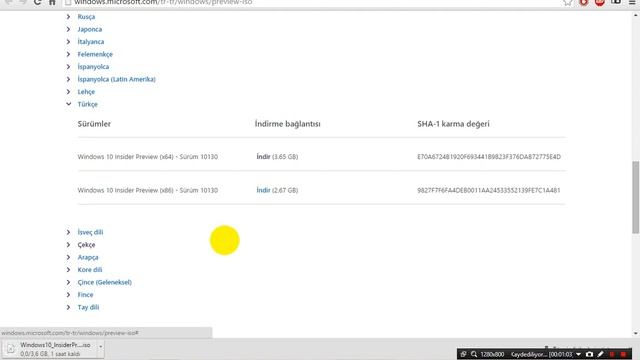Image resolution: width=640 pixels, height=360 pixels.
Task: Take a snapshot with the camera icon
Action: point(589,354)
